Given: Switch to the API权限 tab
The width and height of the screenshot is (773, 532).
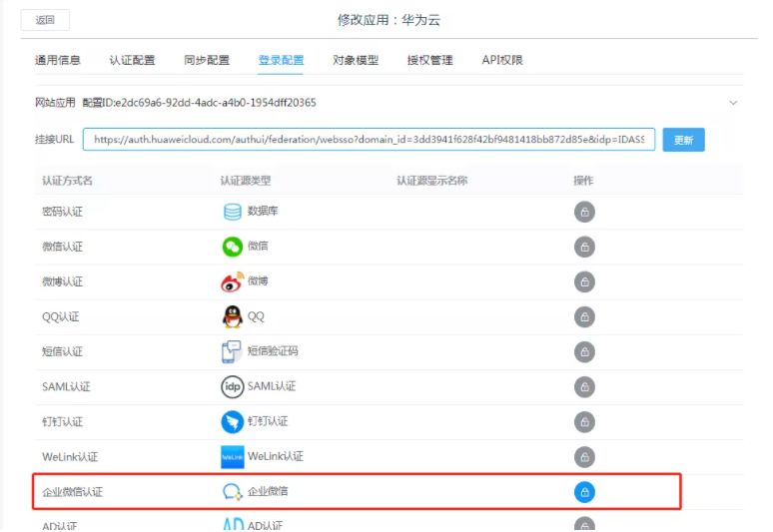Looking at the screenshot, I should [502, 60].
